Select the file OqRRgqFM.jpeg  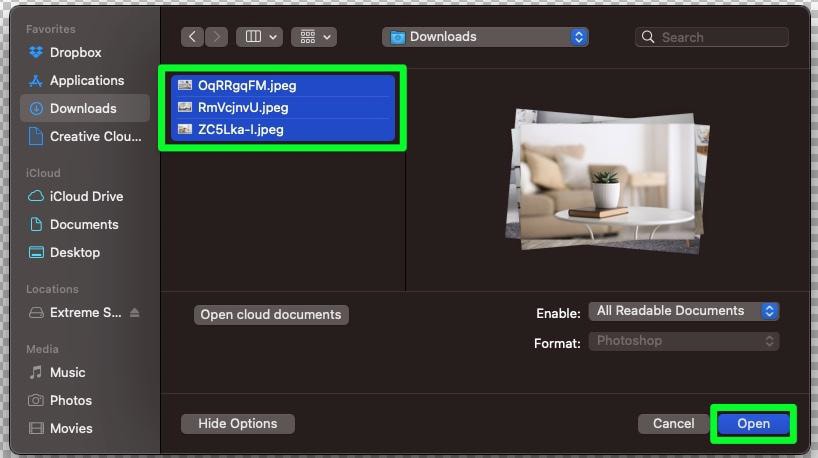coord(283,86)
